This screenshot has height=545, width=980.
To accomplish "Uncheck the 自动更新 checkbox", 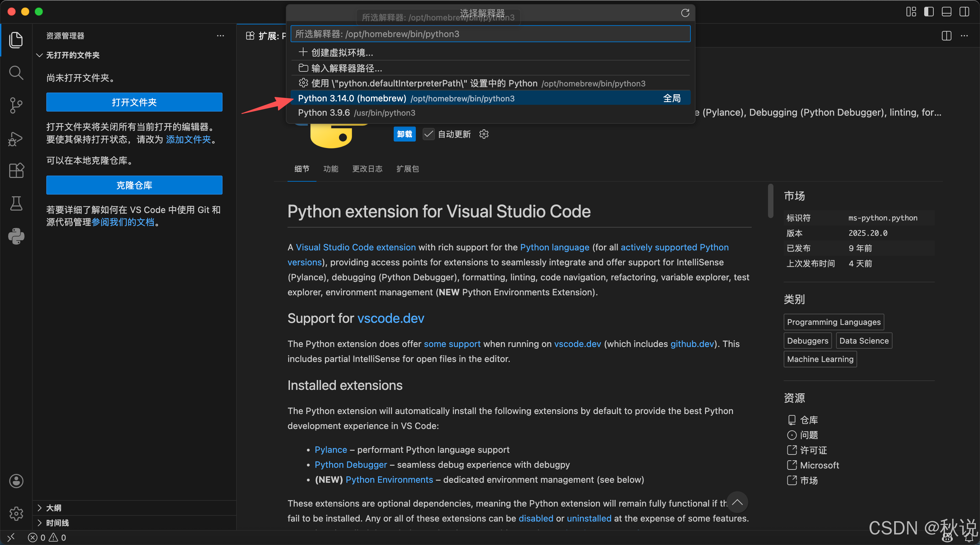I will pyautogui.click(x=428, y=134).
